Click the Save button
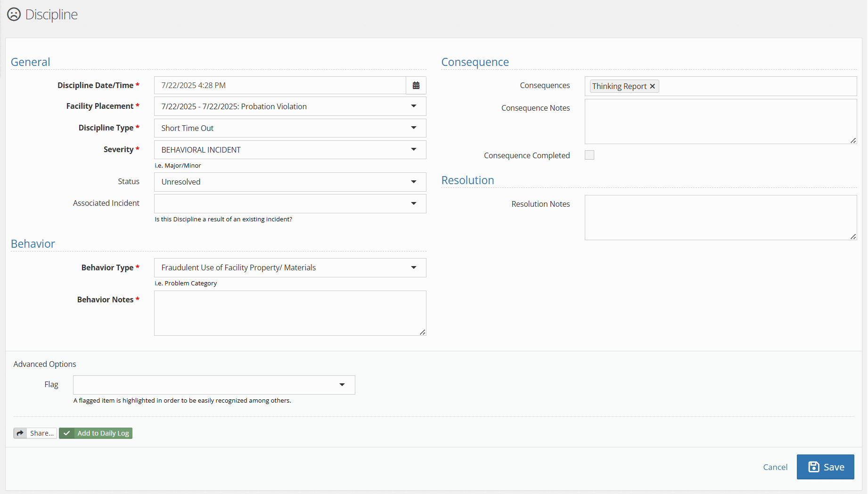Screen dimensions: 868x494 (825, 467)
